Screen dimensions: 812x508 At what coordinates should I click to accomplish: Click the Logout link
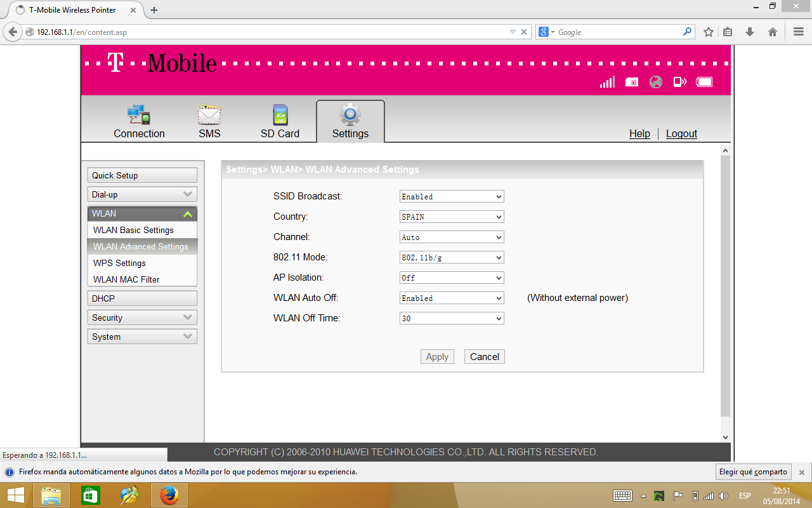[x=681, y=133]
